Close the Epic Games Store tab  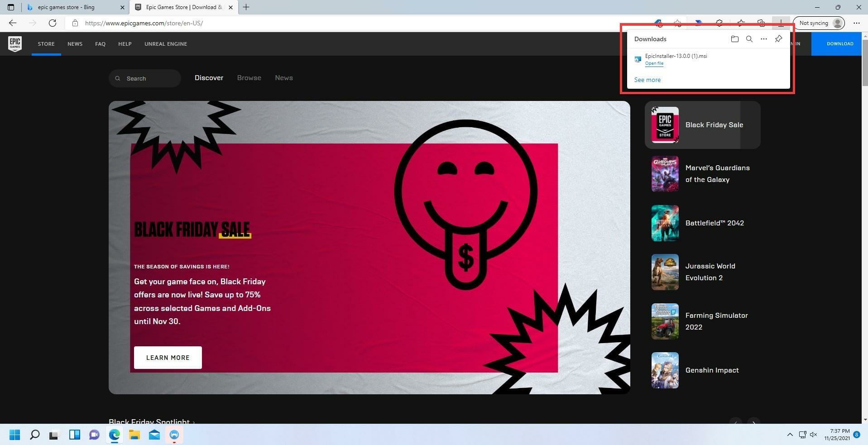coord(230,7)
